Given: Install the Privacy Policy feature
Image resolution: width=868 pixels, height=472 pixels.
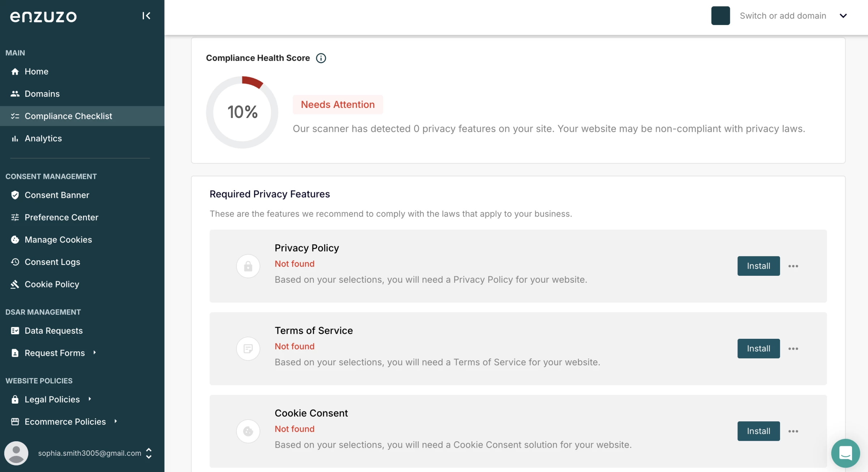Looking at the screenshot, I should tap(758, 266).
